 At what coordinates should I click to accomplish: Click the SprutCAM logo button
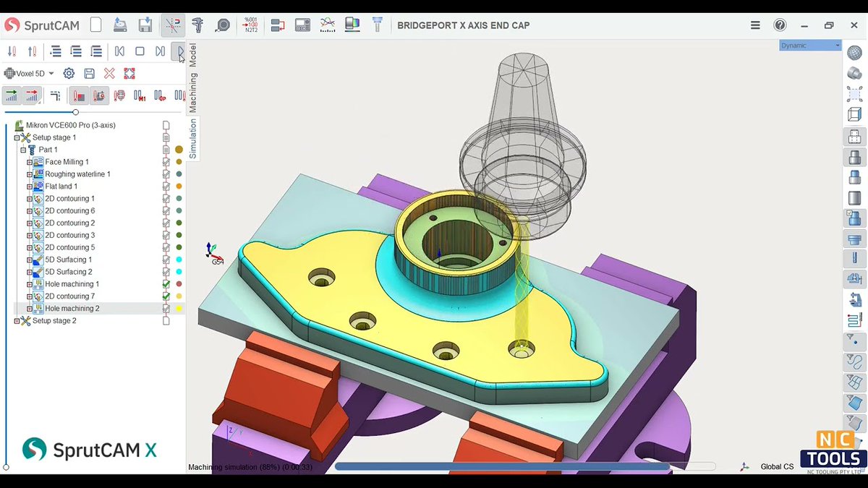pos(41,25)
